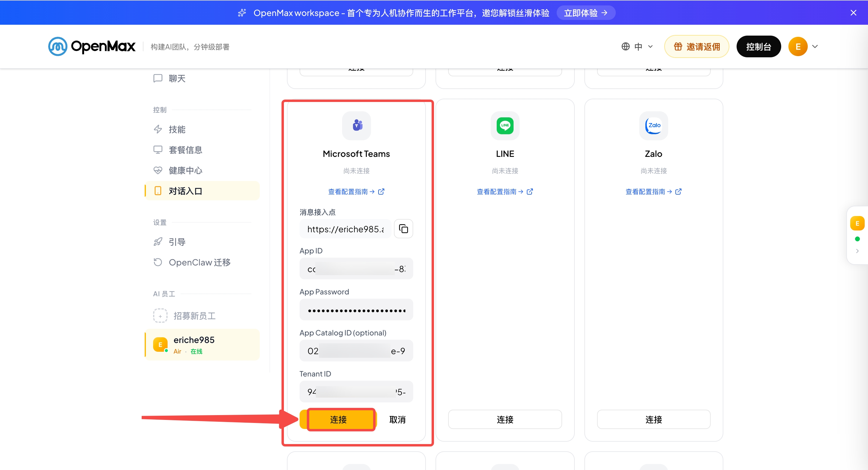
Task: Open LINE 查看配置指南 link
Action: 505,192
